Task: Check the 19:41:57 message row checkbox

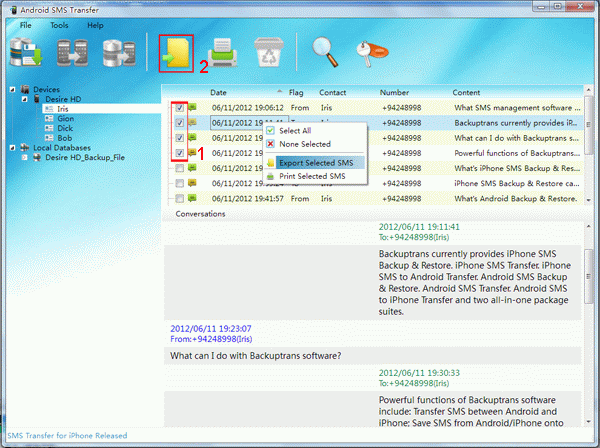Action: (179, 198)
